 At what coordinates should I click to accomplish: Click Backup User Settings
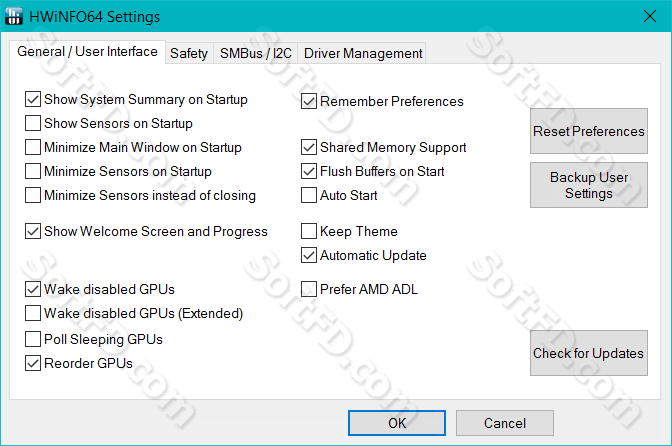point(588,185)
